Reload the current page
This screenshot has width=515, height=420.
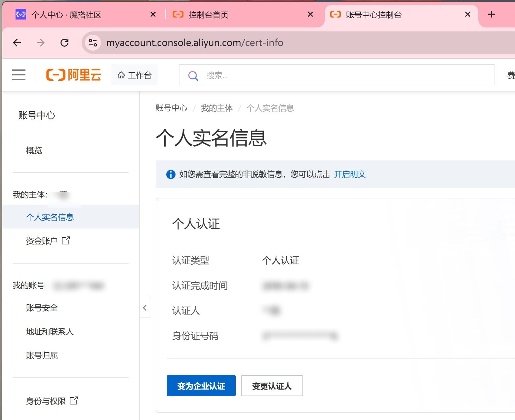point(64,43)
